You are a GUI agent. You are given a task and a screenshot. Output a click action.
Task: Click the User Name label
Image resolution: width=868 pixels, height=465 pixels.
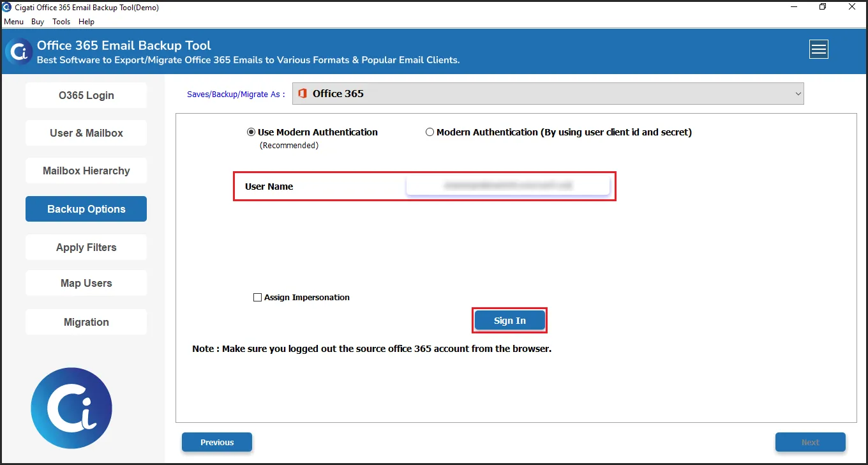point(269,187)
